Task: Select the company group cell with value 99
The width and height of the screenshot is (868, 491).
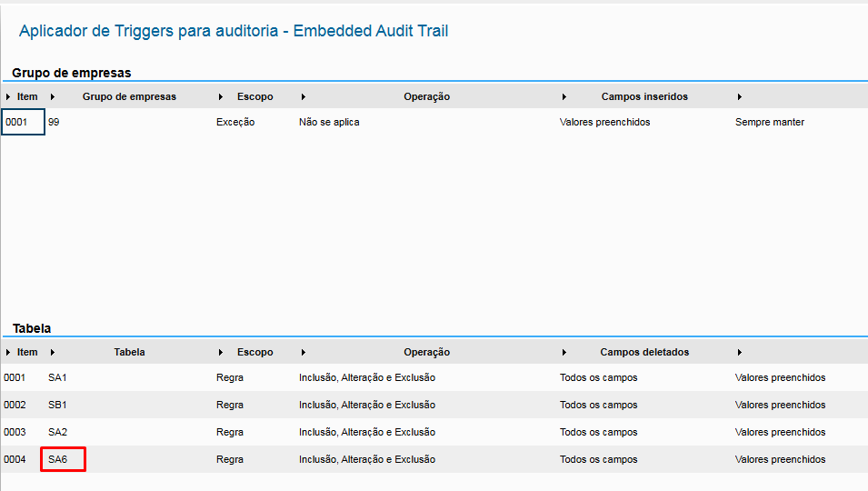Action: [x=55, y=122]
